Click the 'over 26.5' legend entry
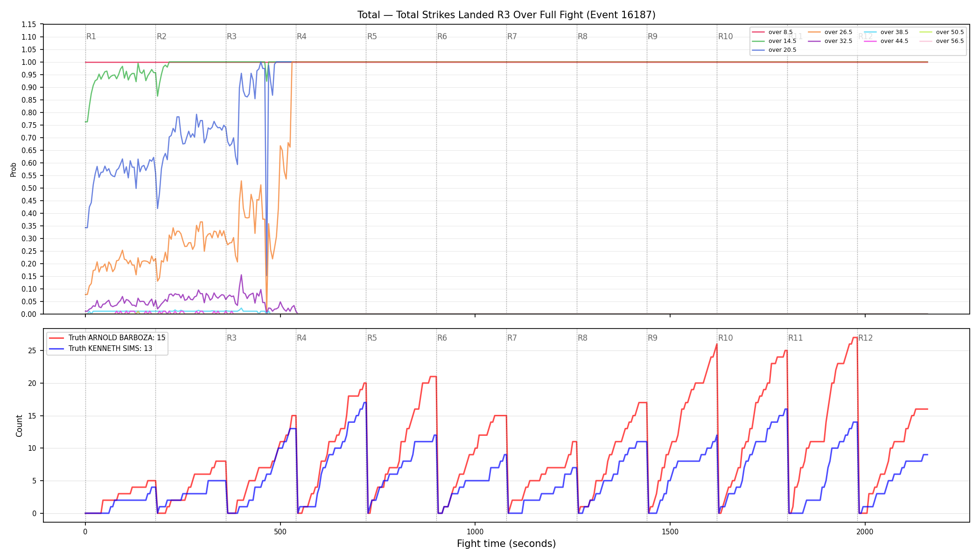The width and height of the screenshot is (980, 560). (830, 32)
